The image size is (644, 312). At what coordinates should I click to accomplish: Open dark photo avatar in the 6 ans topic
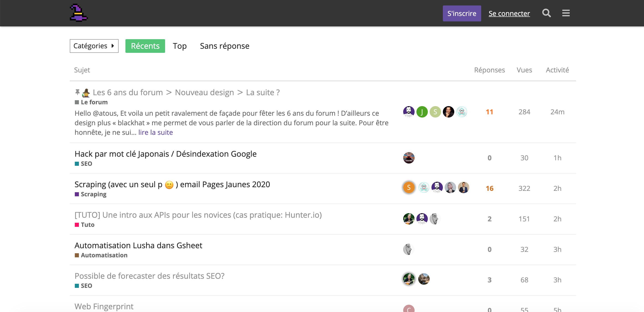449,112
